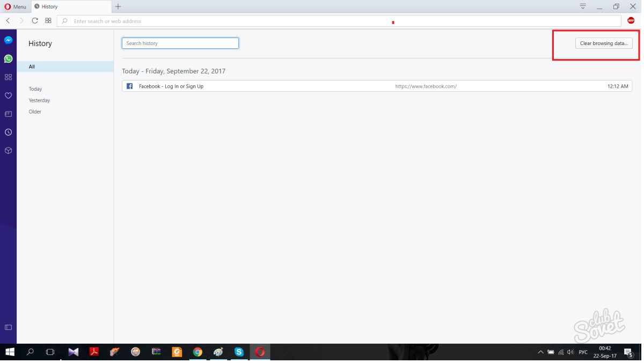Go back to the previous page
644x363 pixels.
click(x=8, y=21)
